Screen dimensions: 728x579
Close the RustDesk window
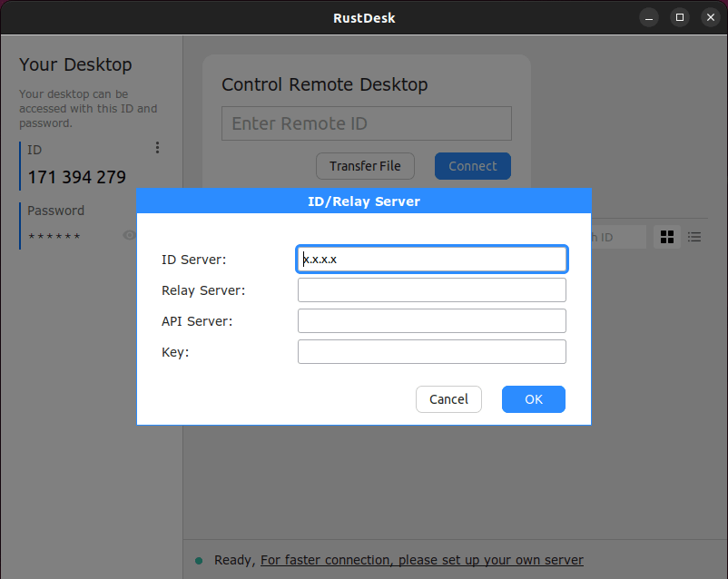pyautogui.click(x=711, y=17)
